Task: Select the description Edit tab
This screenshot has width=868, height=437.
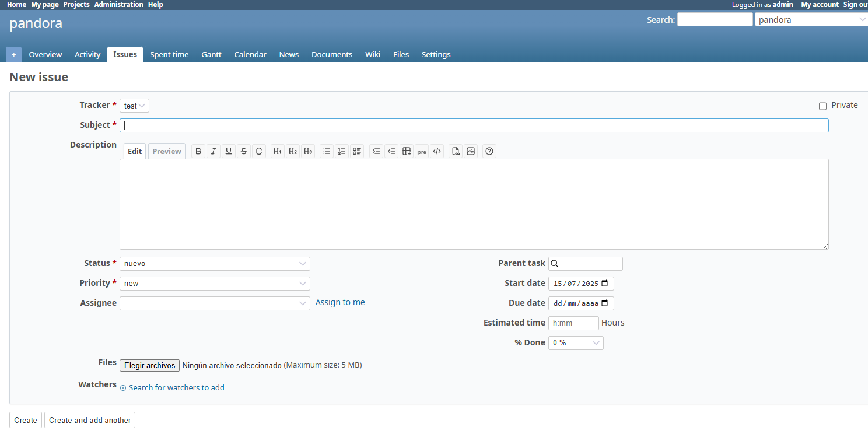Action: [x=135, y=151]
